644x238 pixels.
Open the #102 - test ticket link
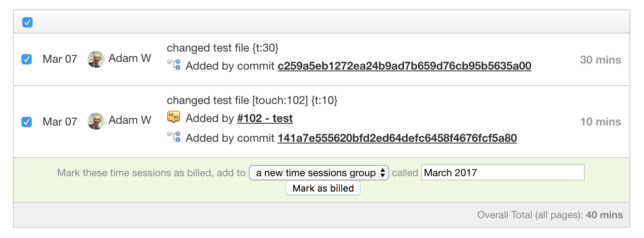[x=265, y=118]
